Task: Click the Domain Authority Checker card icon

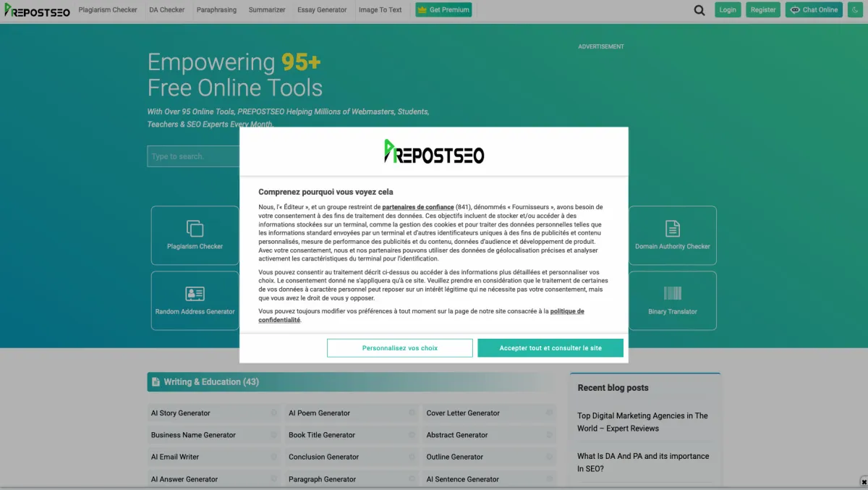Action: [673, 229]
